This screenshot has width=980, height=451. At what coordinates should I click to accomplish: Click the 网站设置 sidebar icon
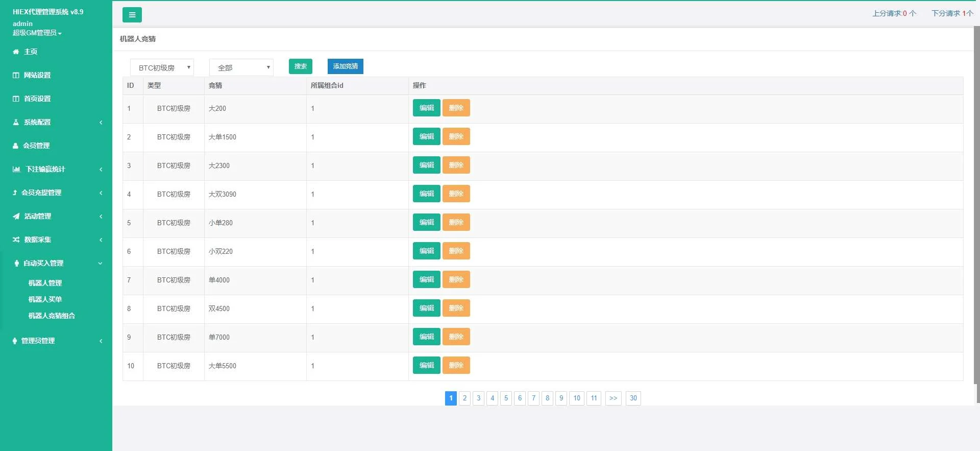click(x=16, y=75)
